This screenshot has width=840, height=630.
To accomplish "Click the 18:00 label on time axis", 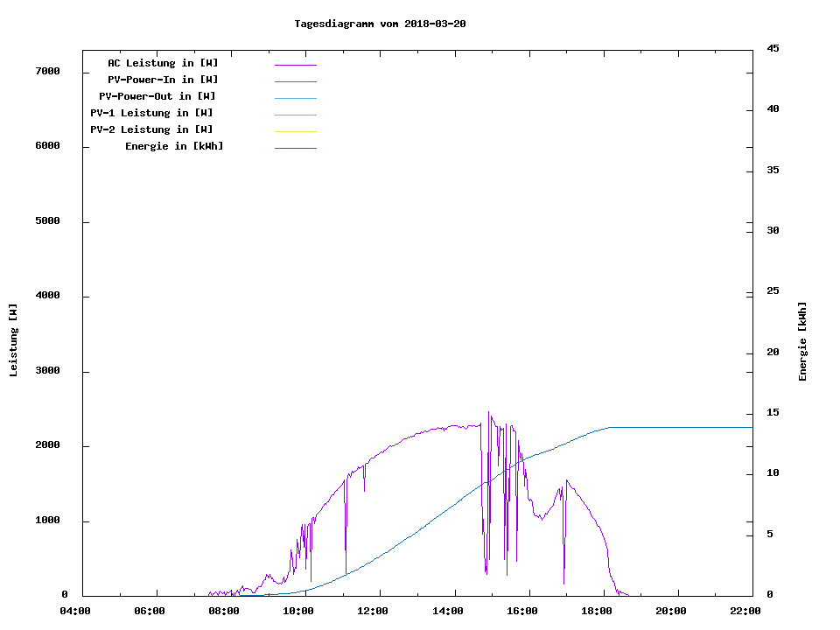I will (x=598, y=611).
